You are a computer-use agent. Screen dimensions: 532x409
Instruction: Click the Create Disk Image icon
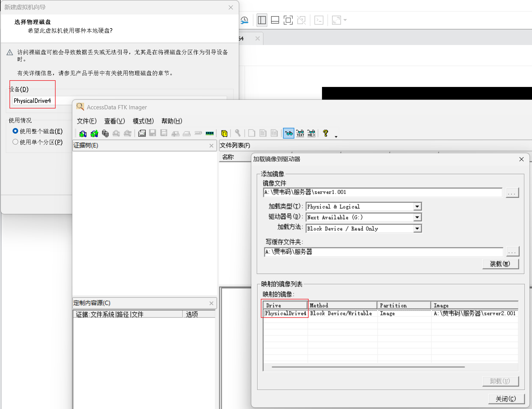(142, 133)
